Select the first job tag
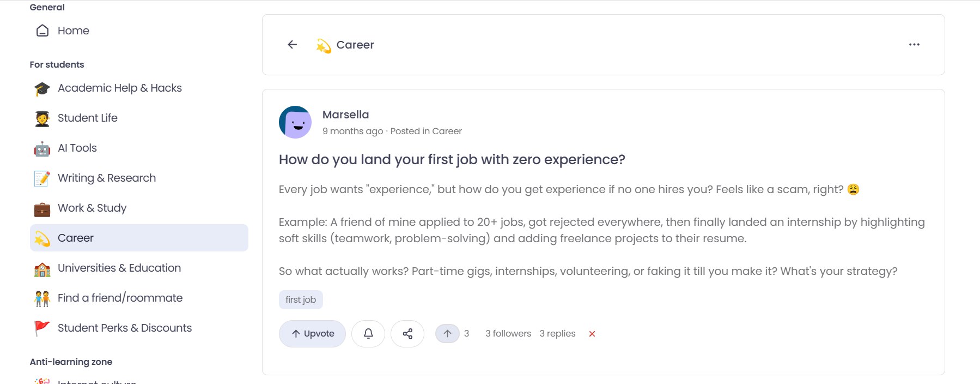This screenshot has width=980, height=384. pos(300,299)
